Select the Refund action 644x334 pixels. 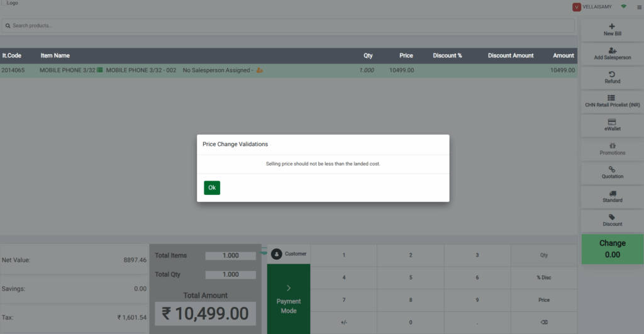click(612, 77)
